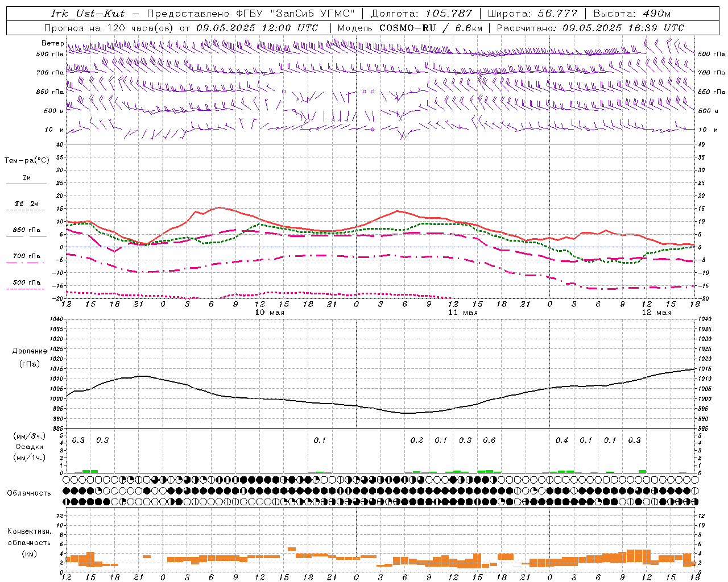Viewport: 728px width, 582px height.
Task: Click the 11 мая date label
Action: (463, 313)
